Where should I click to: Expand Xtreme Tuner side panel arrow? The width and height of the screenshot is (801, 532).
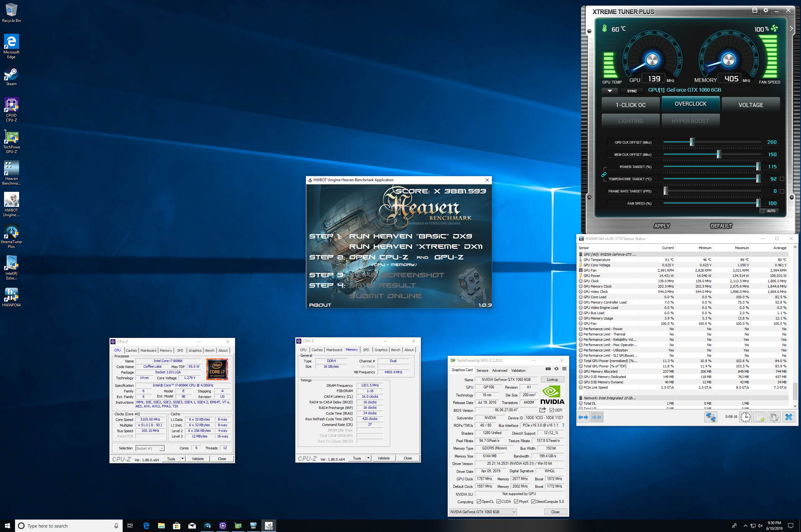(792, 29)
